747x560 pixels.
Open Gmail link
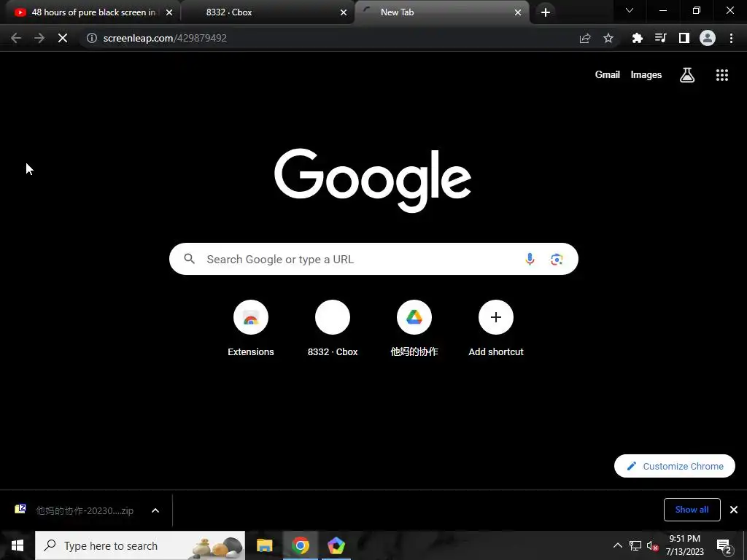pyautogui.click(x=608, y=75)
